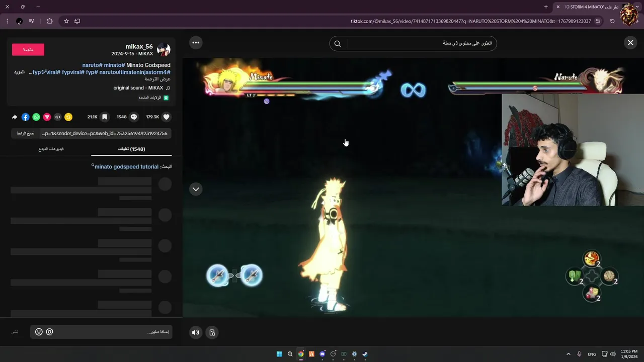This screenshot has height=362, width=644.
Task: Click the site settings icon in address bar
Action: (x=598, y=21)
